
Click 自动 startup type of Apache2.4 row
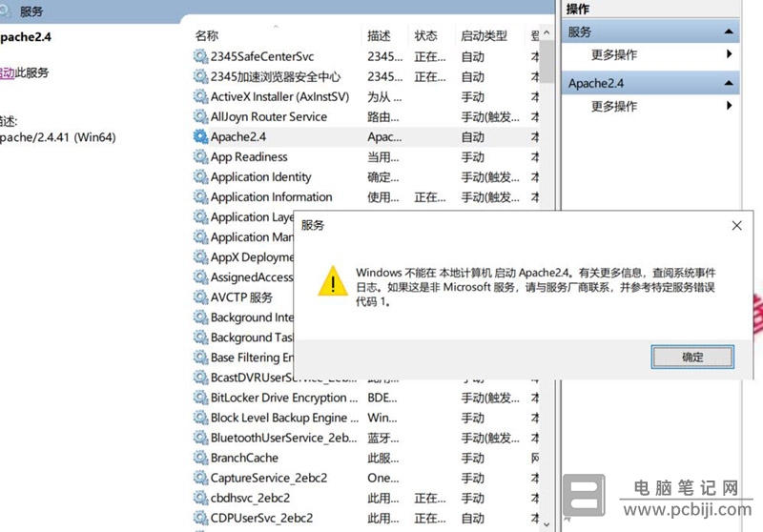pyautogui.click(x=472, y=136)
